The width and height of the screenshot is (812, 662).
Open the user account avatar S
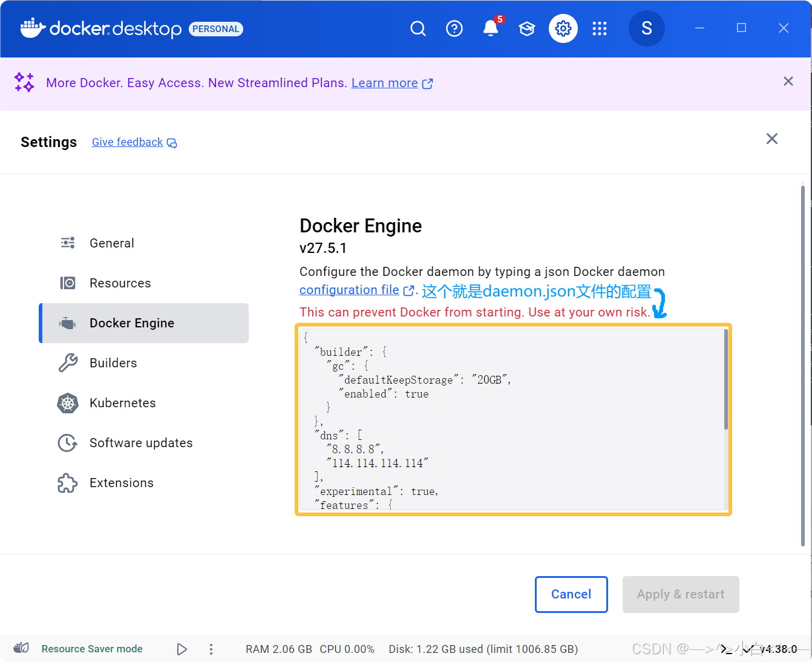647,28
